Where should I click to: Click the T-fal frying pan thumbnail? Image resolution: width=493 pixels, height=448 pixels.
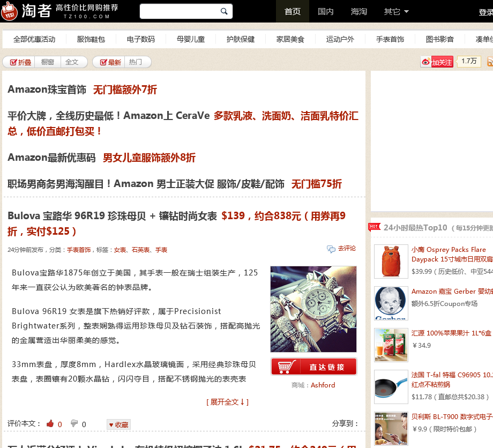(391, 387)
